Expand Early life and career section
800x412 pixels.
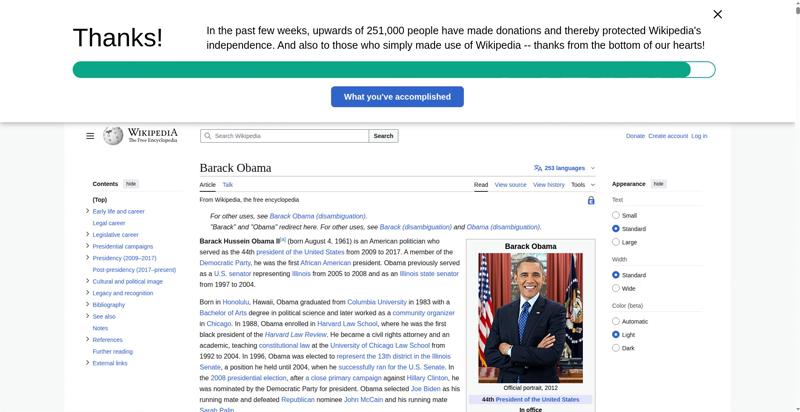point(88,211)
